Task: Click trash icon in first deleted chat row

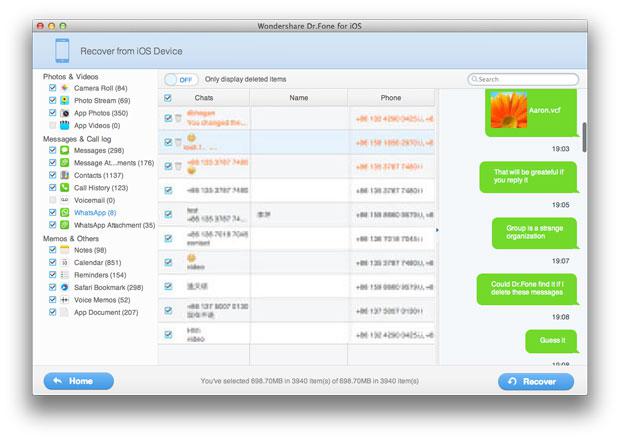Action: [178, 118]
